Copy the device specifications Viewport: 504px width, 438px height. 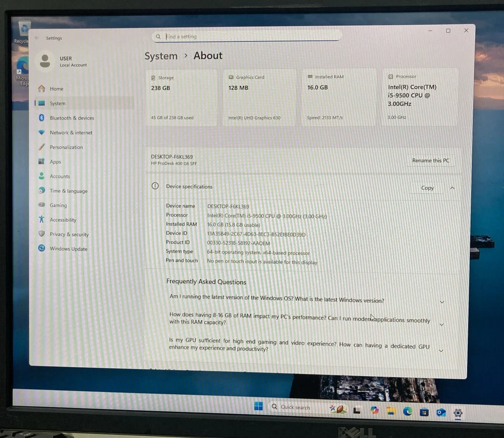pyautogui.click(x=427, y=187)
